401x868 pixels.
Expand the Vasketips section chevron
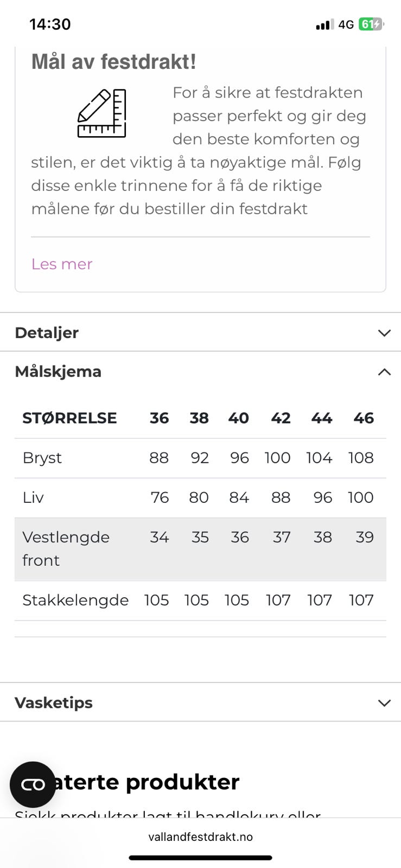click(x=384, y=703)
